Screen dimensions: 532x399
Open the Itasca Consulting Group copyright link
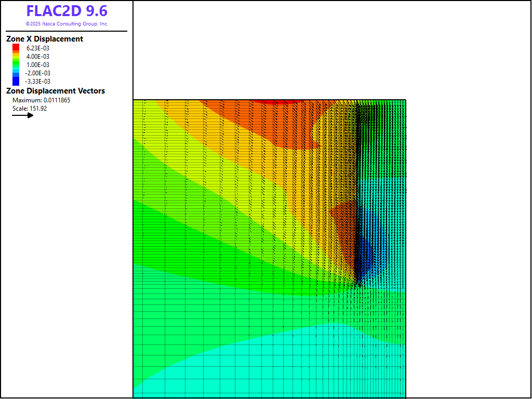pyautogui.click(x=66, y=24)
